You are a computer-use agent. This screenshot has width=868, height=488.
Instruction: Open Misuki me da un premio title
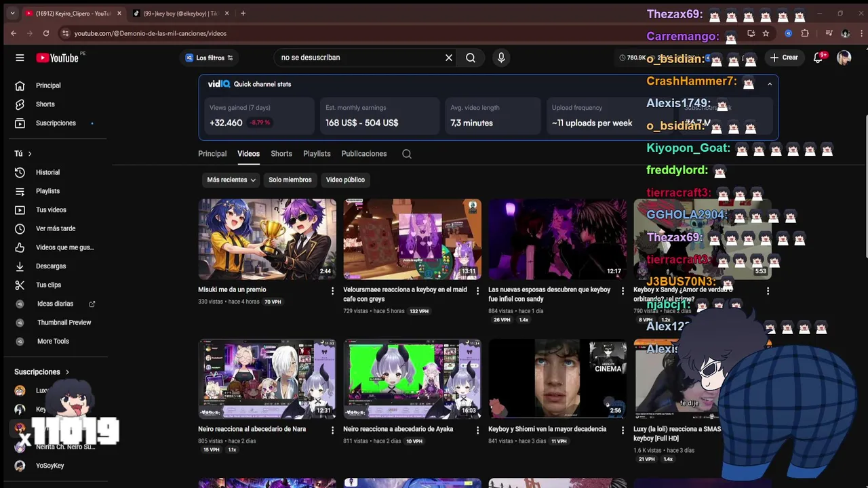point(232,289)
